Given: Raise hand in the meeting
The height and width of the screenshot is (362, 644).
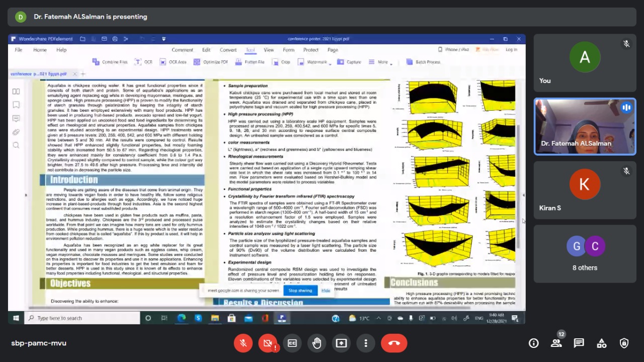Looking at the screenshot, I should (316, 343).
